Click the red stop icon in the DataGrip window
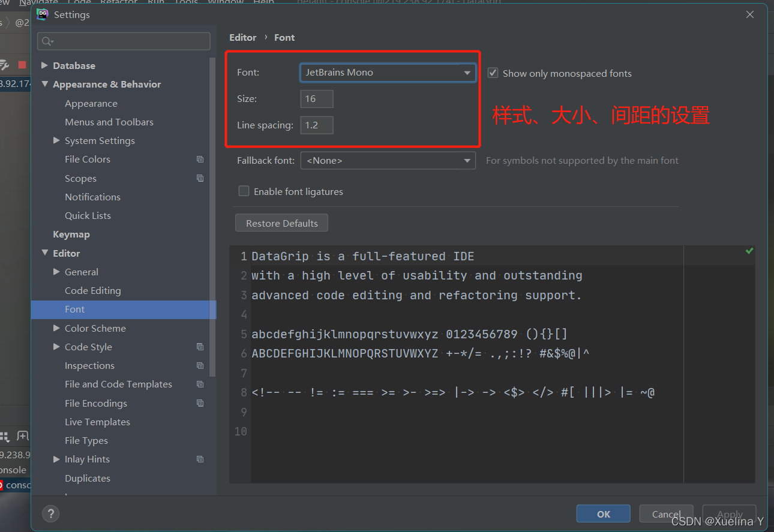The image size is (774, 532). tap(22, 65)
